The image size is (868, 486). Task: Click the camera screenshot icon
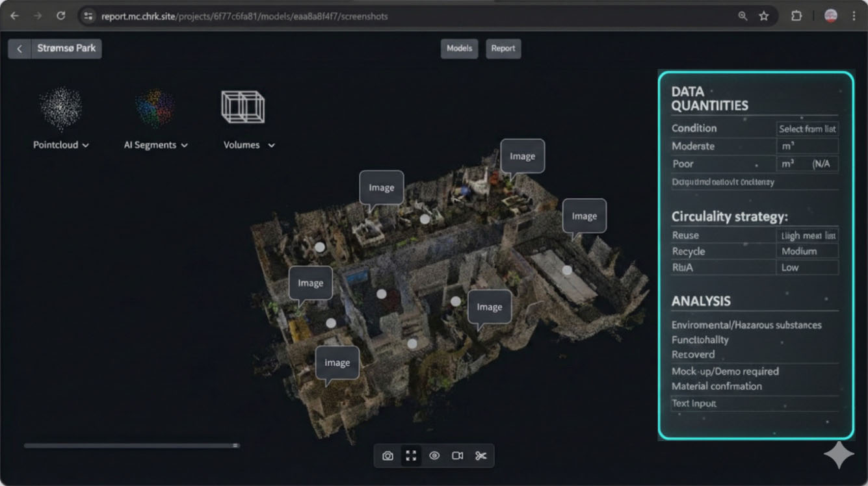(388, 456)
